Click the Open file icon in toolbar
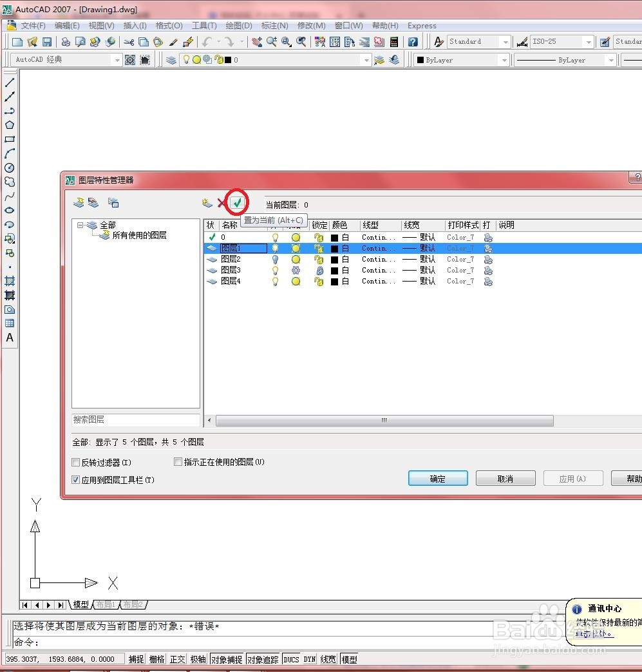Screen dimensions: 642x672 [32, 42]
